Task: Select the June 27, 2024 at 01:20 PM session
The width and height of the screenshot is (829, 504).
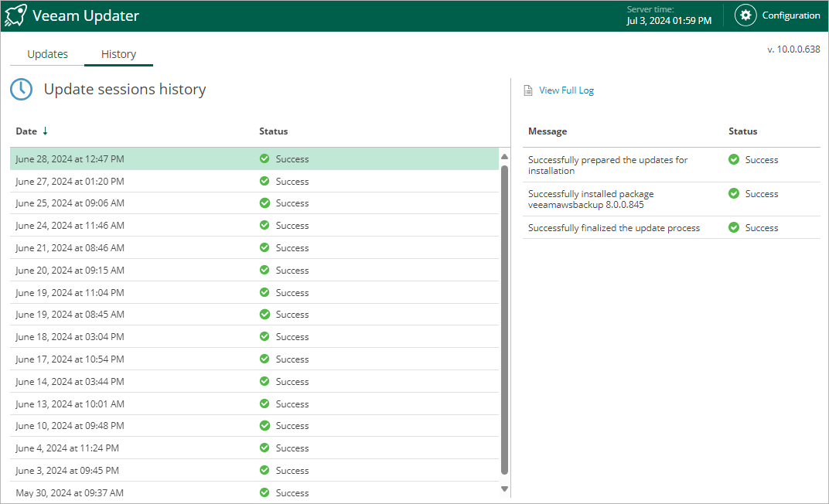Action: pos(70,182)
